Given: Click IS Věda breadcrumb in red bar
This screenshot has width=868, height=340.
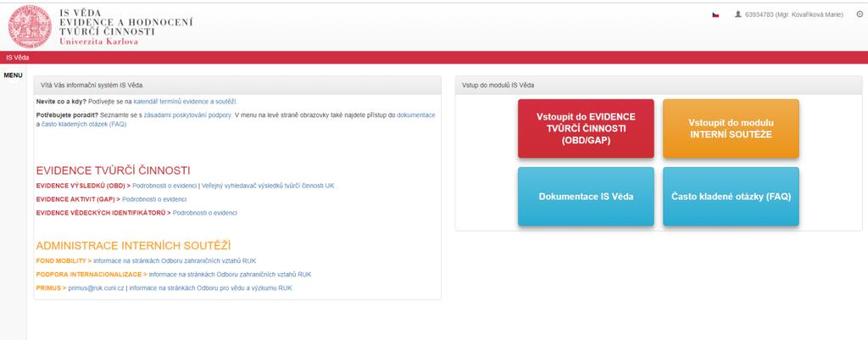Looking at the screenshot, I should pyautogui.click(x=18, y=58).
